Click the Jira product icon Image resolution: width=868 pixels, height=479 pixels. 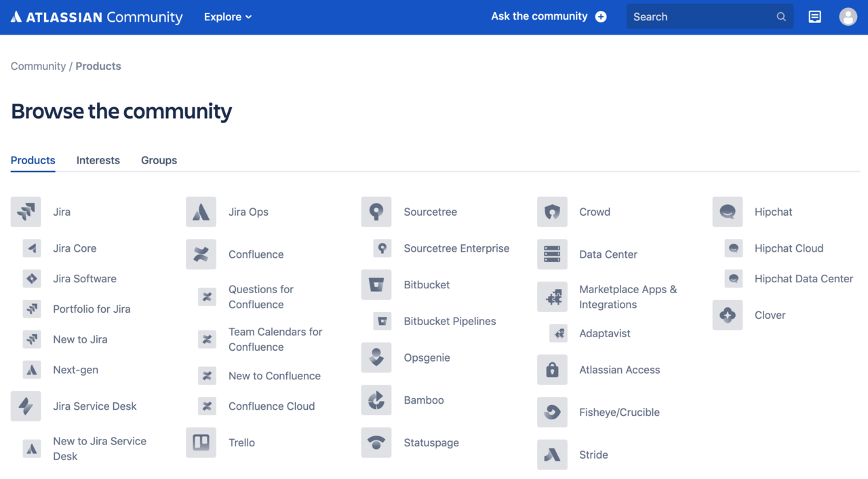[x=26, y=212]
